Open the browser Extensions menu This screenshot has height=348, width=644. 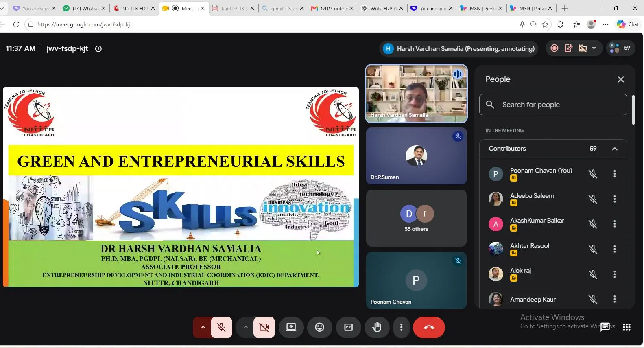(560, 24)
